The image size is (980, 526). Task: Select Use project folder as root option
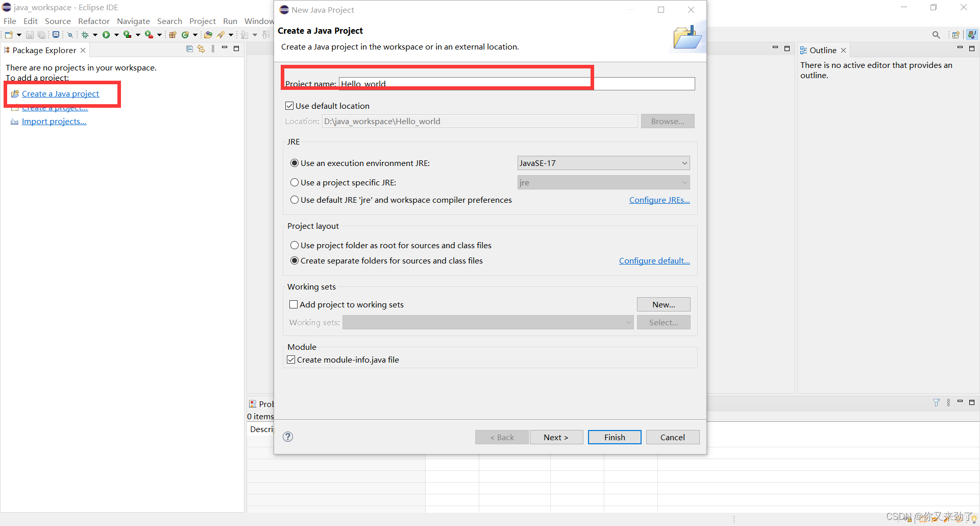[x=295, y=245]
